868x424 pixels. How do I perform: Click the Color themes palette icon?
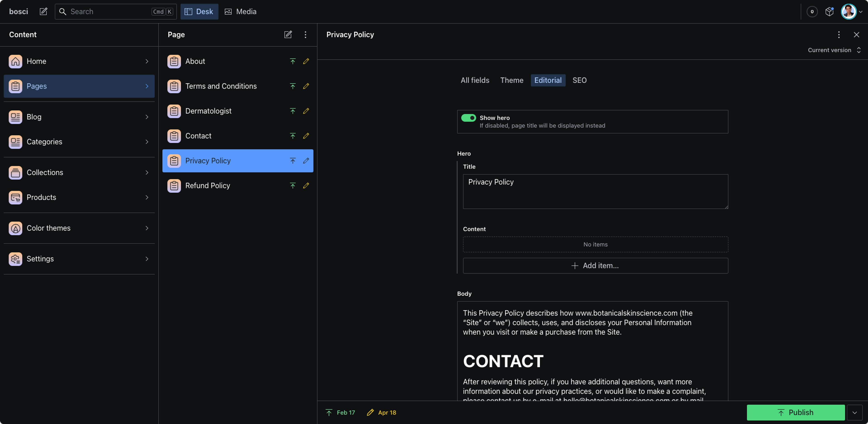coord(16,228)
